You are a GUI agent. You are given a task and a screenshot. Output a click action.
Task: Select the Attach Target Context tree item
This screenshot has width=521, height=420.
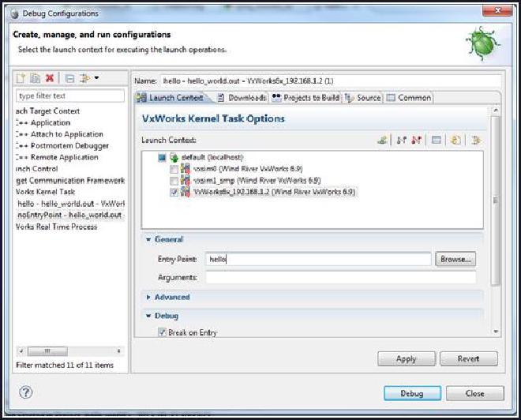coord(47,111)
